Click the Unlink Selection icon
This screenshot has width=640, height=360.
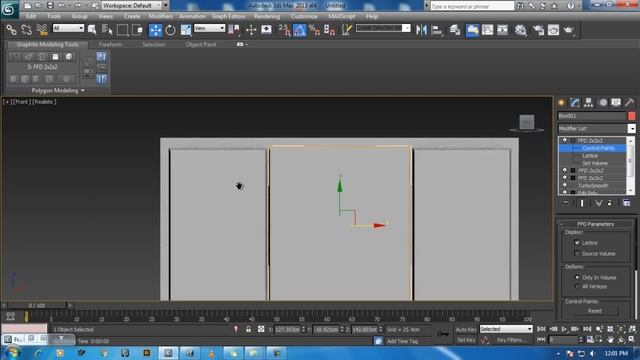pos(27,30)
